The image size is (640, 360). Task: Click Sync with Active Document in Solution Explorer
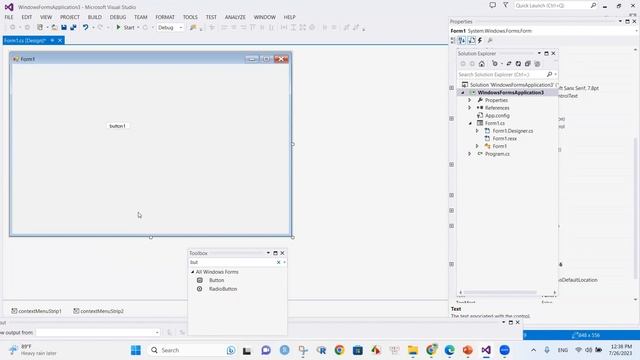click(509, 64)
